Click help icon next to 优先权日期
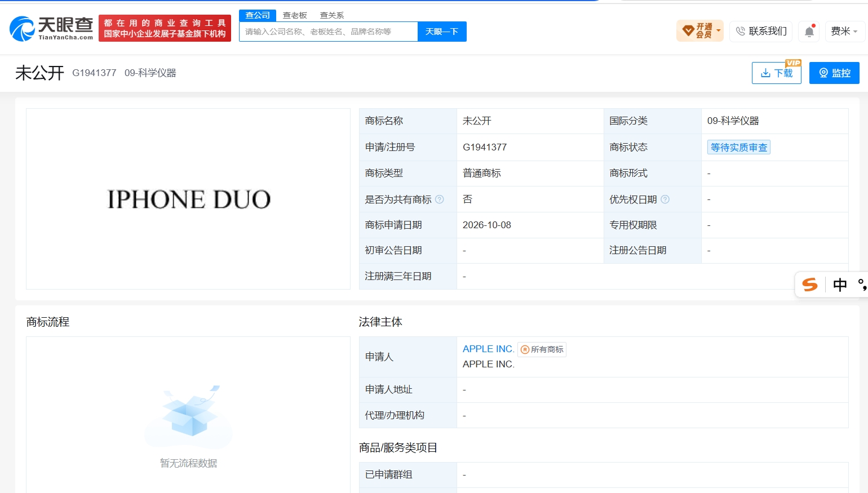Viewport: 868px width, 493px height. [x=665, y=199]
